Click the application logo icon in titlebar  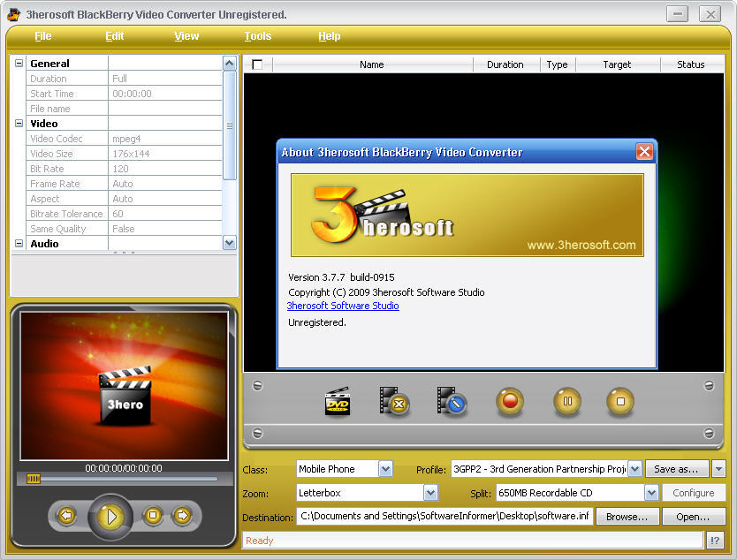pos(12,13)
